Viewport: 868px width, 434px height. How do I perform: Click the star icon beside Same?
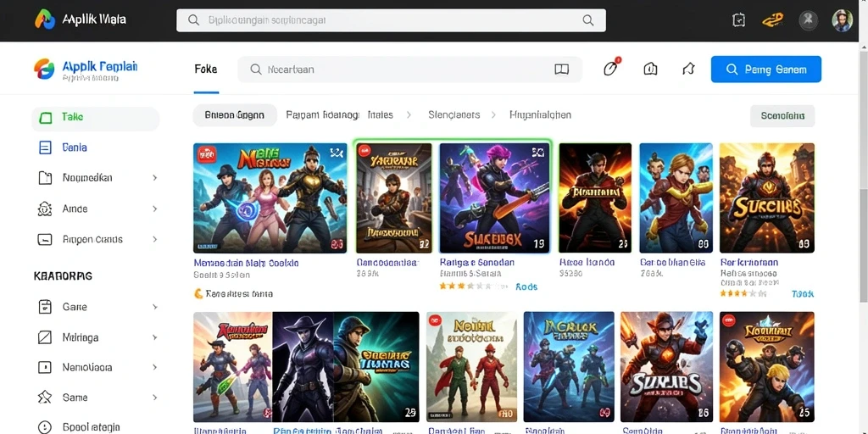(45, 398)
